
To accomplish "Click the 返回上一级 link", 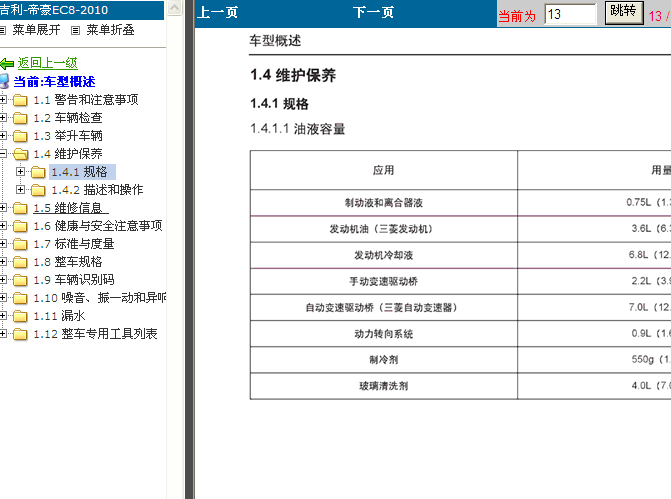I will tap(48, 63).
